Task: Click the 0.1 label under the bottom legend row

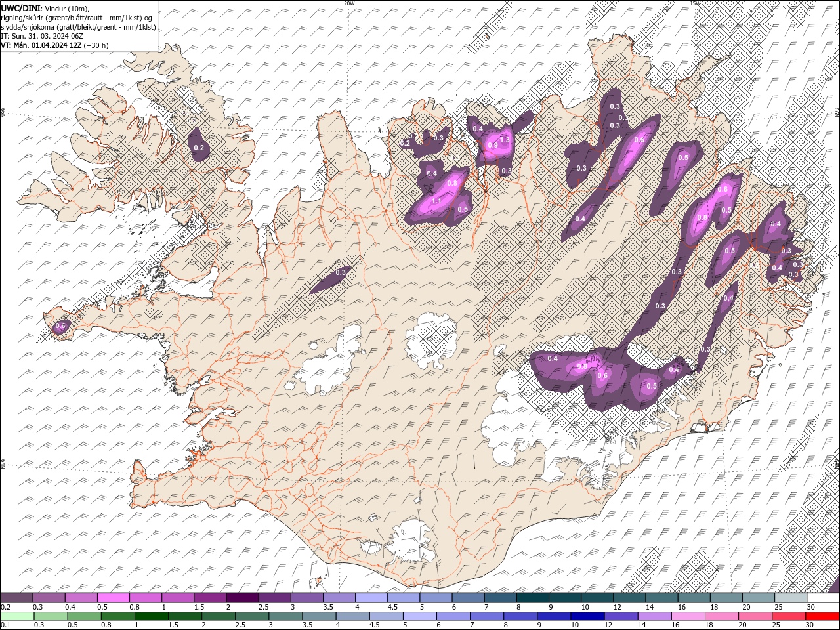Action: pos(5,625)
